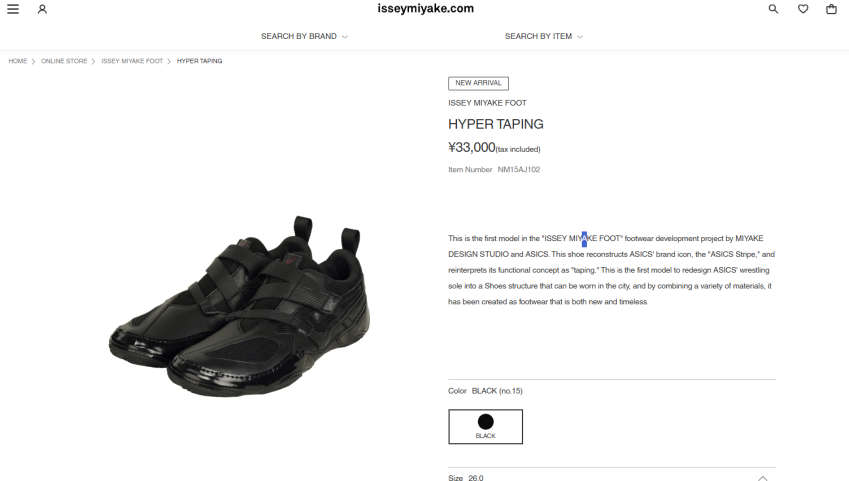Click the ISSEY MIYAKE FOOT brand label
849x481 pixels.
point(487,103)
